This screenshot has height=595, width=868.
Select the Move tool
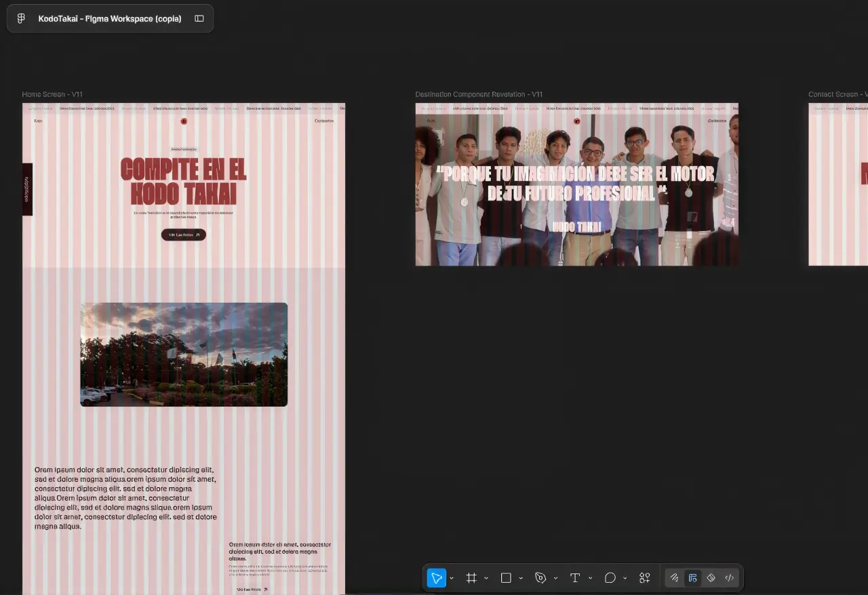coord(437,578)
